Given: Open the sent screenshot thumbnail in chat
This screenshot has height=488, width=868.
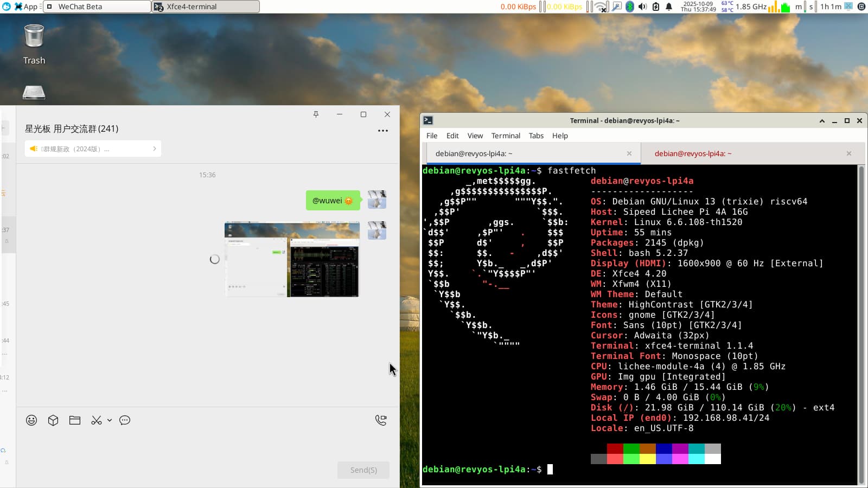Looking at the screenshot, I should click(292, 259).
